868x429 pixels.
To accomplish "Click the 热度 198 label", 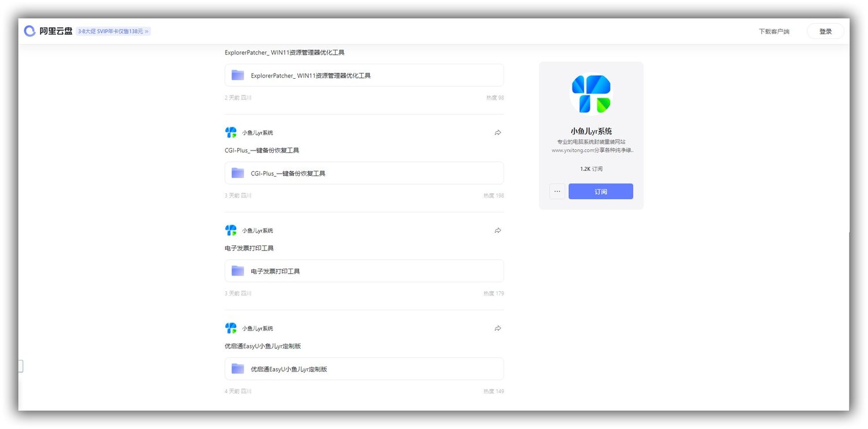I will point(494,196).
